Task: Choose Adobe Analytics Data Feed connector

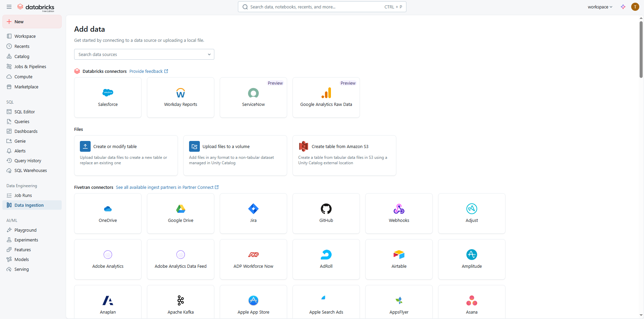Action: coord(181,259)
